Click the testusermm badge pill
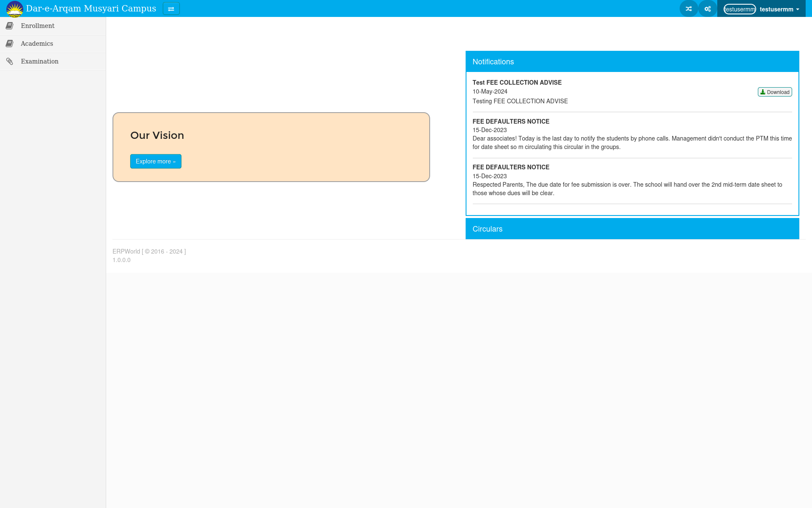The image size is (812, 508). point(739,8)
